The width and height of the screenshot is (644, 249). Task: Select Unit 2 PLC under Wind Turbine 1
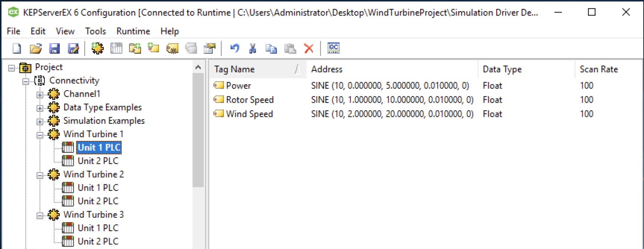click(x=98, y=161)
